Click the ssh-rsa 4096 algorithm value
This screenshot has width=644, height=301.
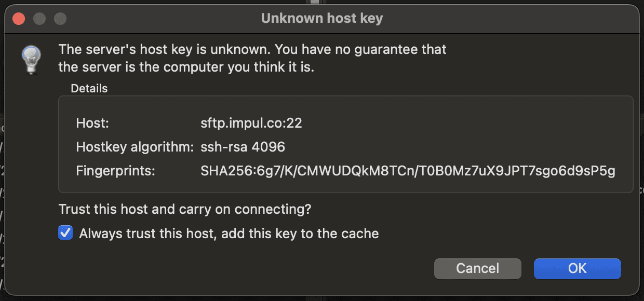click(243, 147)
